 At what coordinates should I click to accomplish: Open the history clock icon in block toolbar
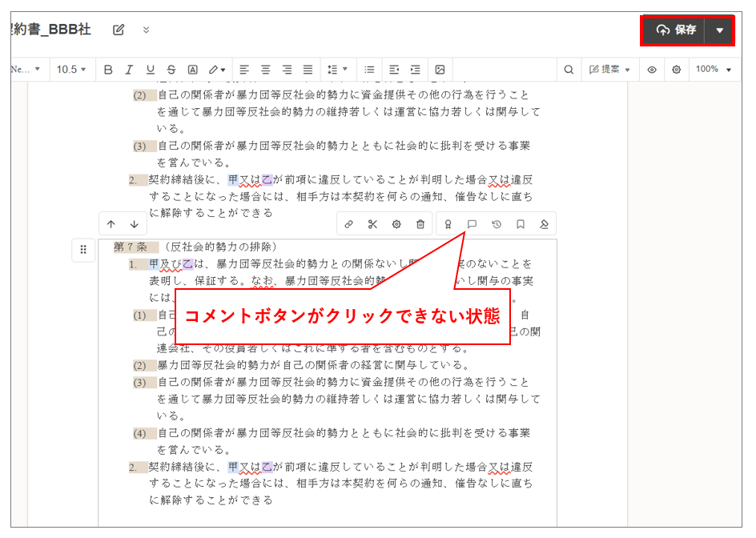click(497, 224)
